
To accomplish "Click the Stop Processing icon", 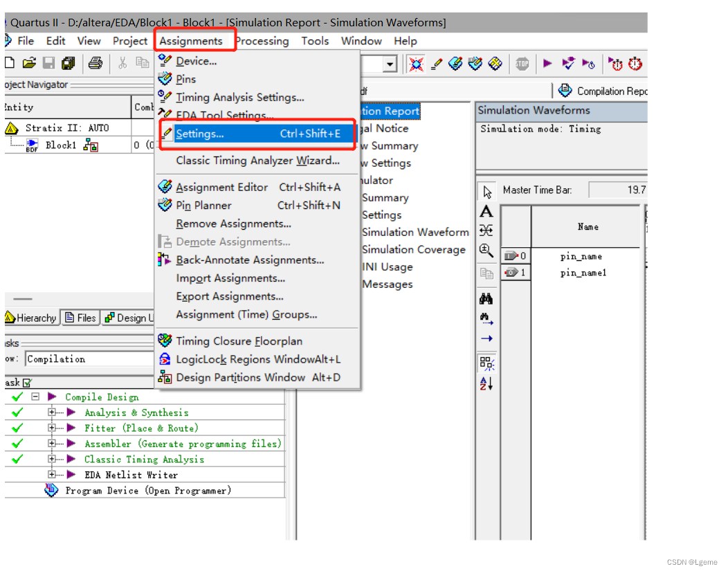I will [x=522, y=64].
